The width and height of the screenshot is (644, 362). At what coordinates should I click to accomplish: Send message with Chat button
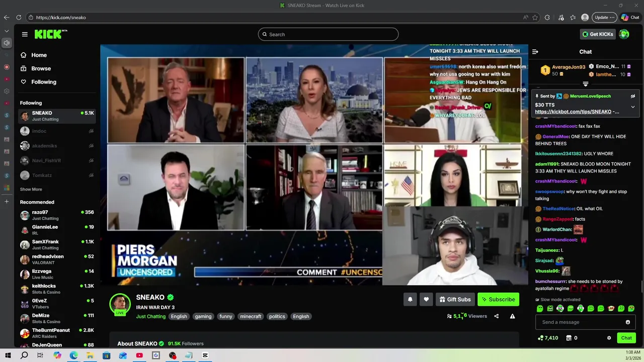click(626, 338)
